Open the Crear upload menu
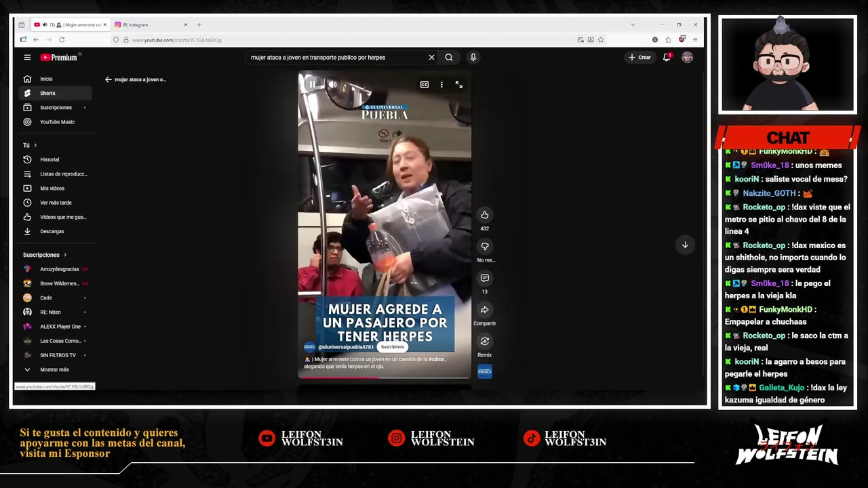Viewport: 868px width, 488px height. pyautogui.click(x=639, y=58)
